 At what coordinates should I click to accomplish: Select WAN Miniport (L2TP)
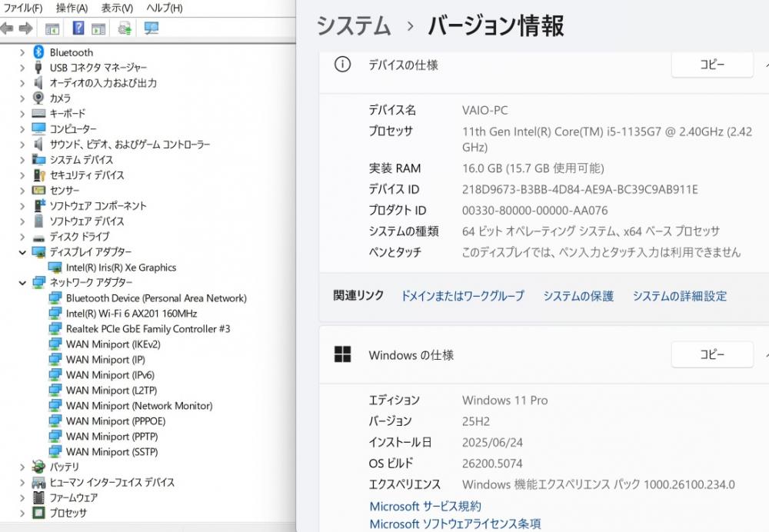112,391
